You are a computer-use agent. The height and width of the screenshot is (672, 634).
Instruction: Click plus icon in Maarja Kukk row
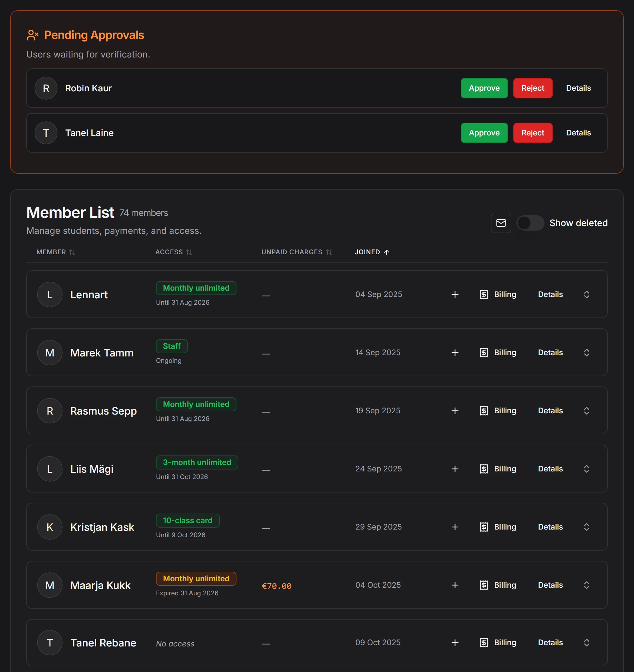(x=455, y=585)
